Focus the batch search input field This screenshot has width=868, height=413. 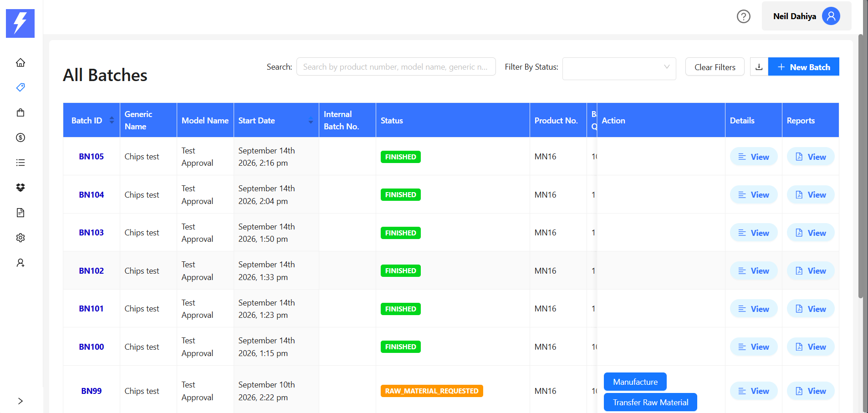click(x=396, y=67)
